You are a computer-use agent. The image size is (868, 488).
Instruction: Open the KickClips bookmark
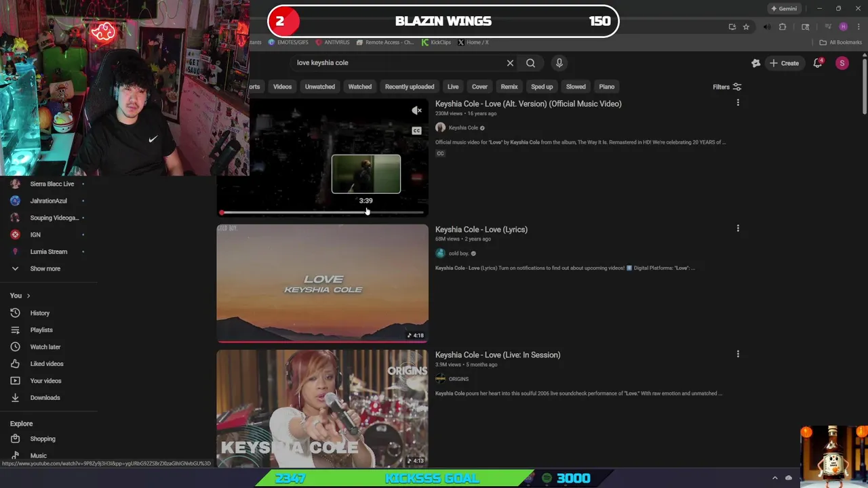pyautogui.click(x=436, y=42)
